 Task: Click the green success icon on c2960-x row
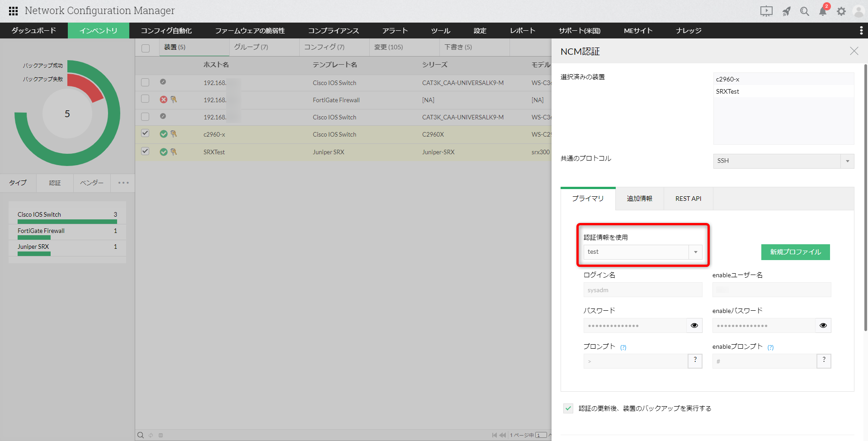click(164, 134)
